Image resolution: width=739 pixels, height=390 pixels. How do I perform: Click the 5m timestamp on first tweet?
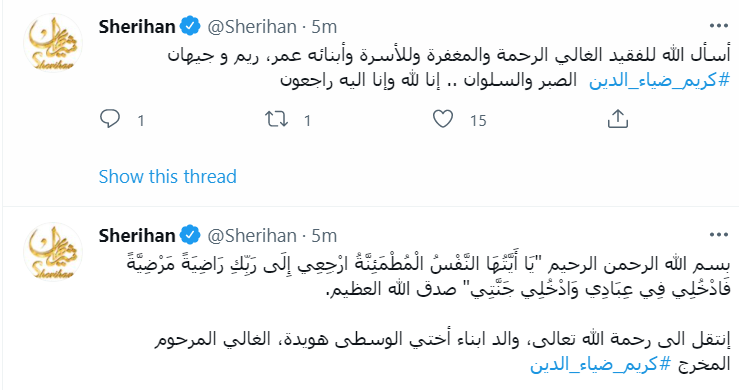(324, 27)
